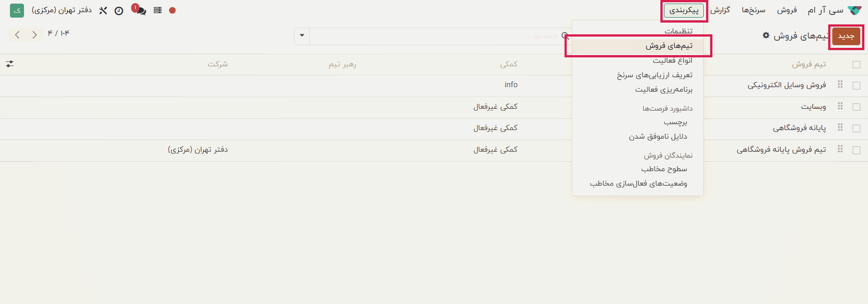Click the green user avatar
The height and width of the screenshot is (304, 868).
click(17, 10)
